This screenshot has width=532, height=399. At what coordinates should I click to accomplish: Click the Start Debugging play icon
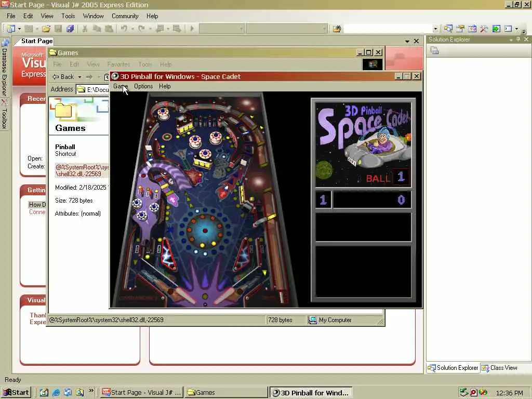pyautogui.click(x=192, y=29)
